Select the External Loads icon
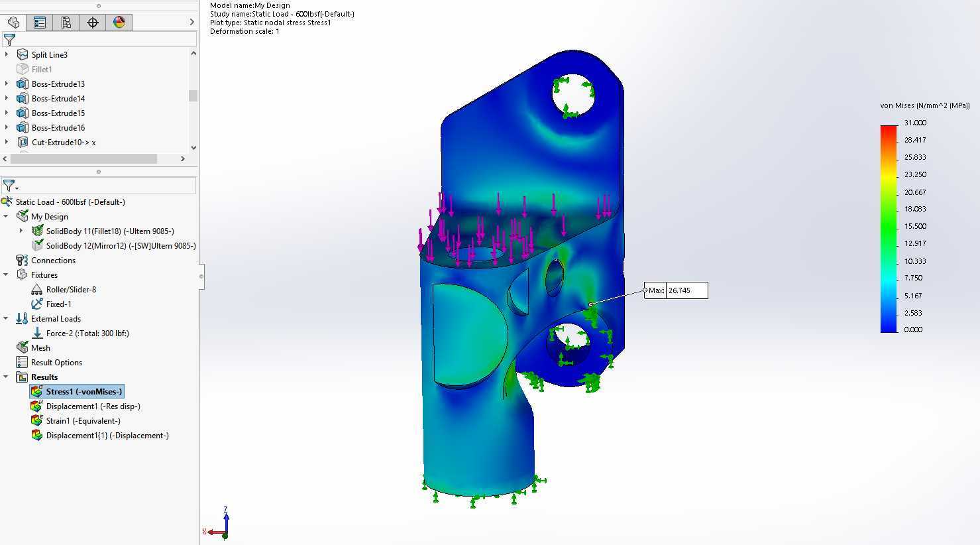This screenshot has width=980, height=545. pyautogui.click(x=23, y=318)
